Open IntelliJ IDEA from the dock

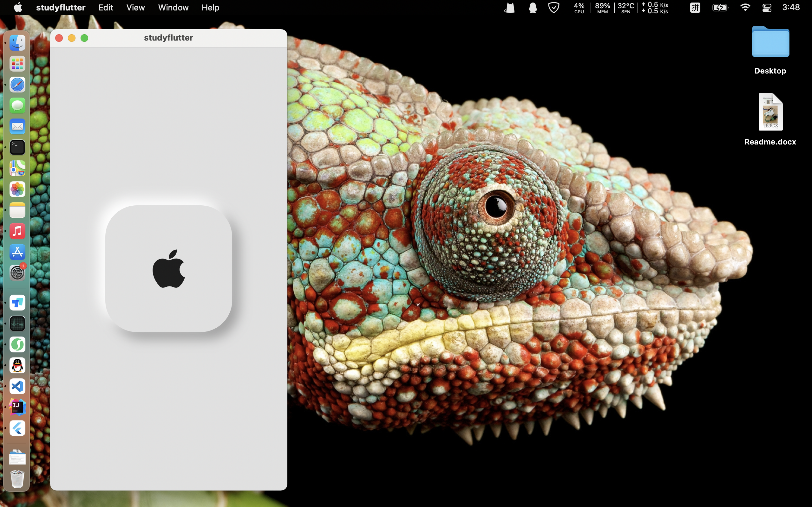[x=17, y=407]
